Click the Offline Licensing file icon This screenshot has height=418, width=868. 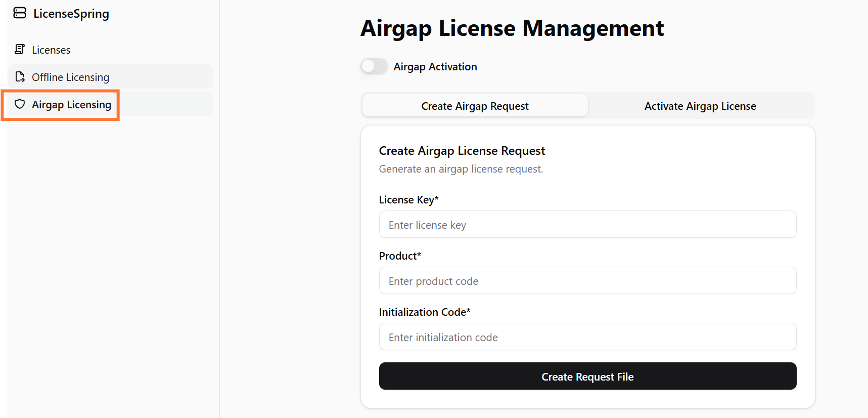pos(20,77)
